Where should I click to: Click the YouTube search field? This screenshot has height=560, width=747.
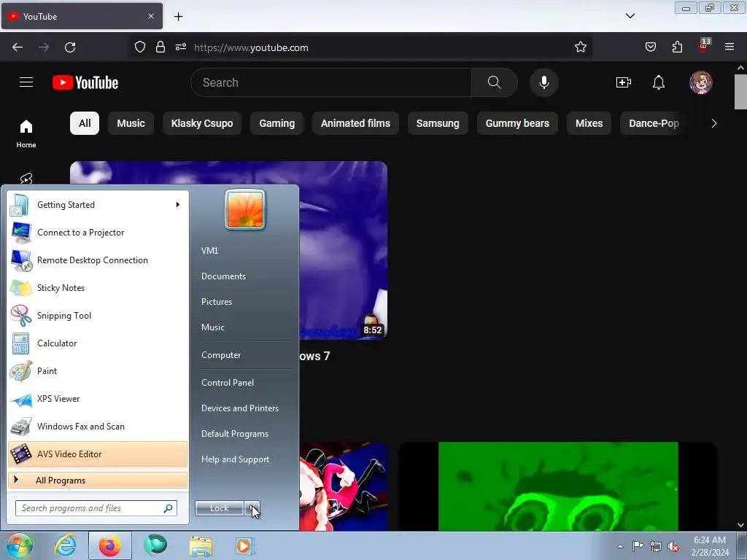(x=331, y=82)
